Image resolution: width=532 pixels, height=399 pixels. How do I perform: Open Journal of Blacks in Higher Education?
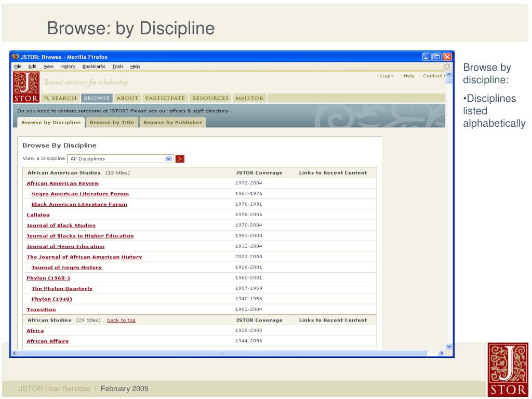pos(80,236)
